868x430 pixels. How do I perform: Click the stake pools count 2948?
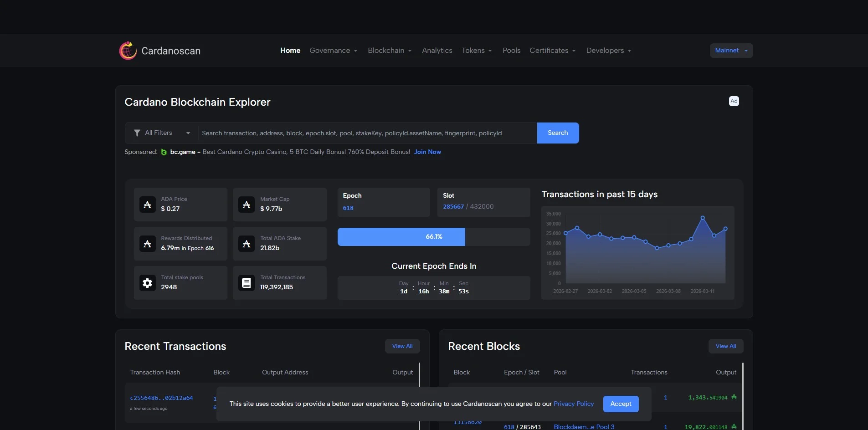click(x=169, y=287)
